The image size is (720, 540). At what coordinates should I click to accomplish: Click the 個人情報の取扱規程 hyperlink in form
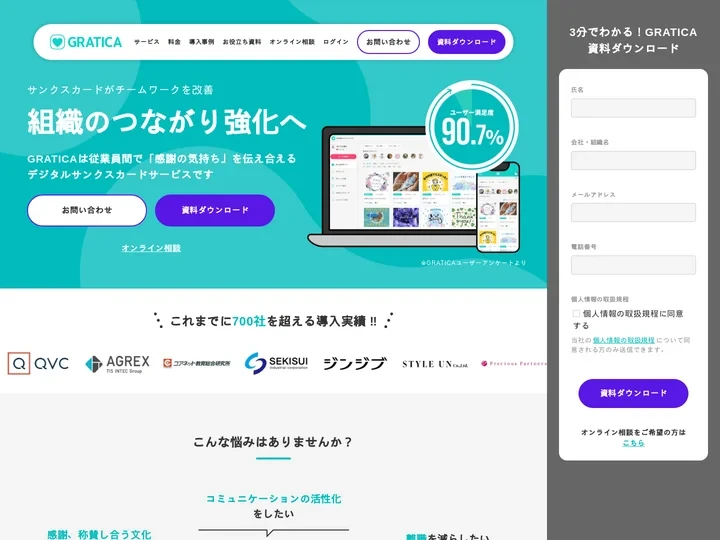(x=623, y=340)
